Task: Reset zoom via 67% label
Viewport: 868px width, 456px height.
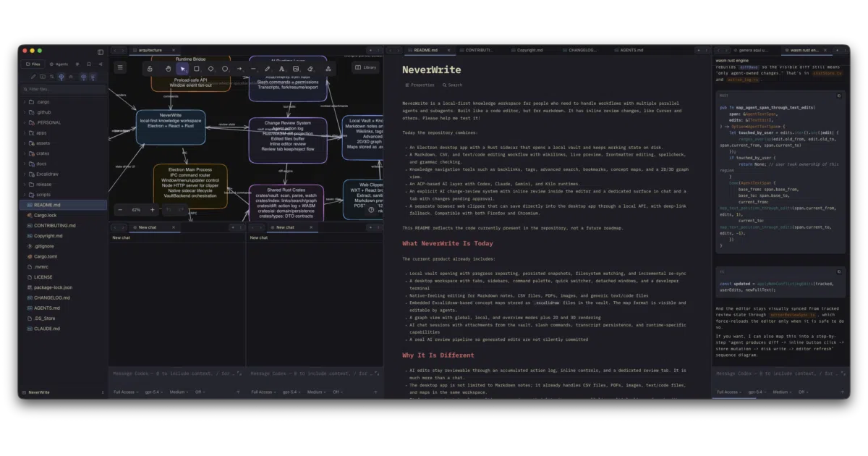Action: (x=137, y=210)
